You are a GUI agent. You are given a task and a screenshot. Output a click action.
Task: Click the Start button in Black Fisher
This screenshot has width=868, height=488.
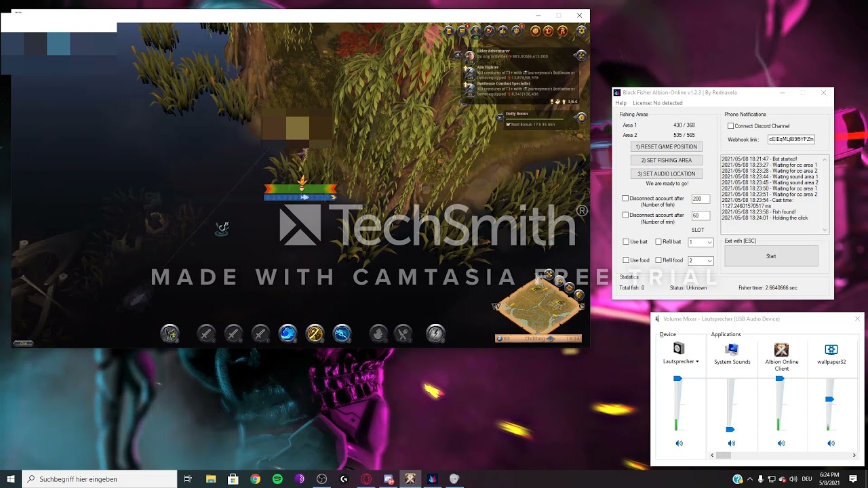[771, 256]
